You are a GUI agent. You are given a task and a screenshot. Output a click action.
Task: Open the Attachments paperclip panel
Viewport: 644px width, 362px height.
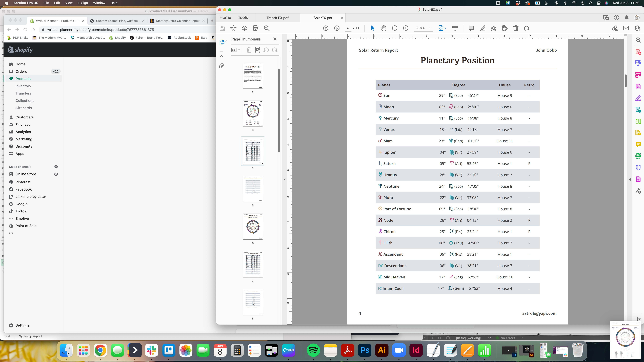point(222,66)
